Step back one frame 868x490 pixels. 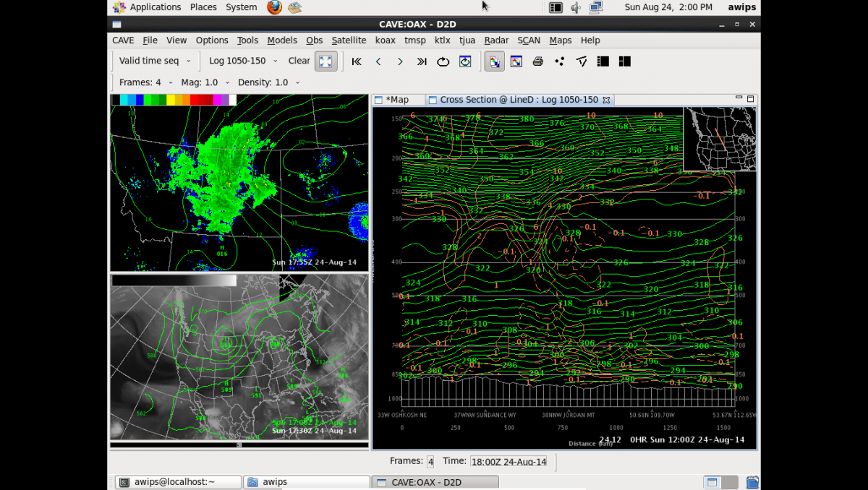click(x=378, y=61)
